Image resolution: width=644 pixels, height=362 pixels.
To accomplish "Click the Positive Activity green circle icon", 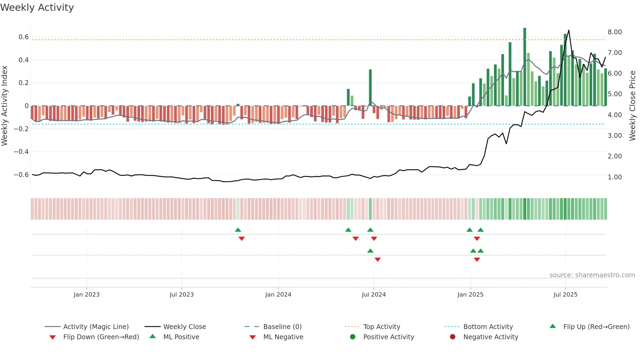I will pos(353,337).
